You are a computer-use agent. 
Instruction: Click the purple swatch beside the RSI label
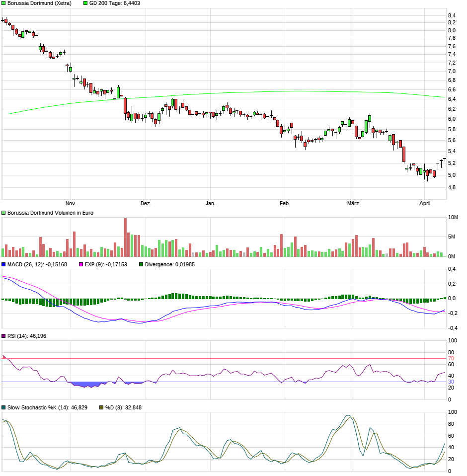coord(3,336)
